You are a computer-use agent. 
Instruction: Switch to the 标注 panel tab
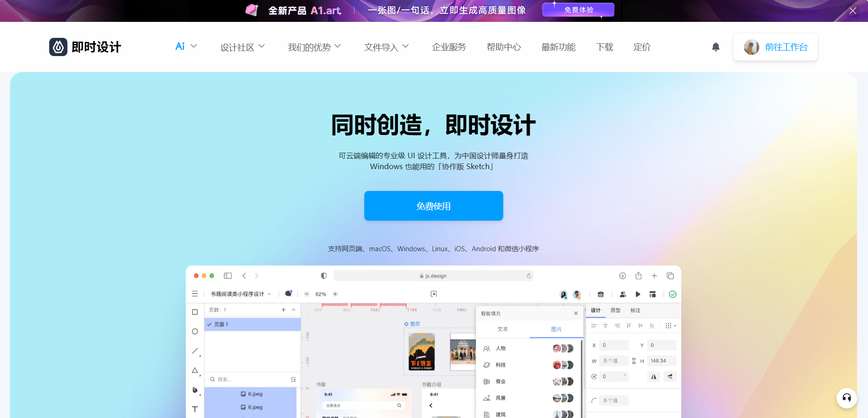pos(635,310)
